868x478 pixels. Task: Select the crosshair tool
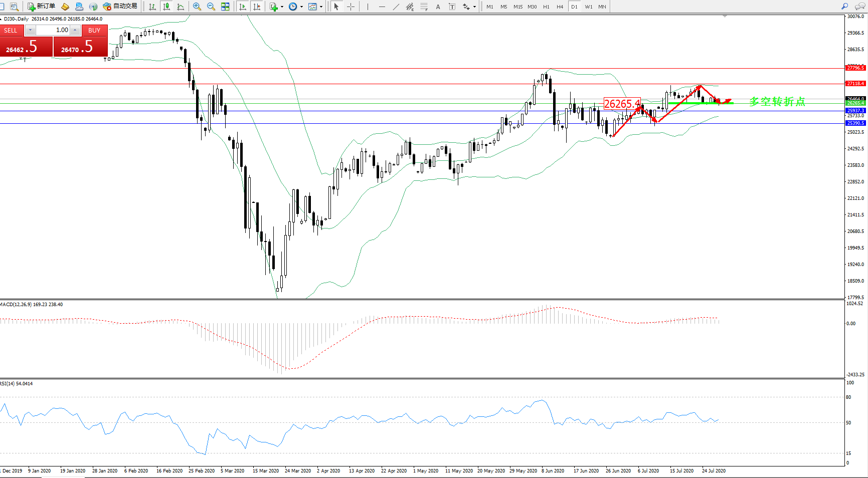click(351, 7)
